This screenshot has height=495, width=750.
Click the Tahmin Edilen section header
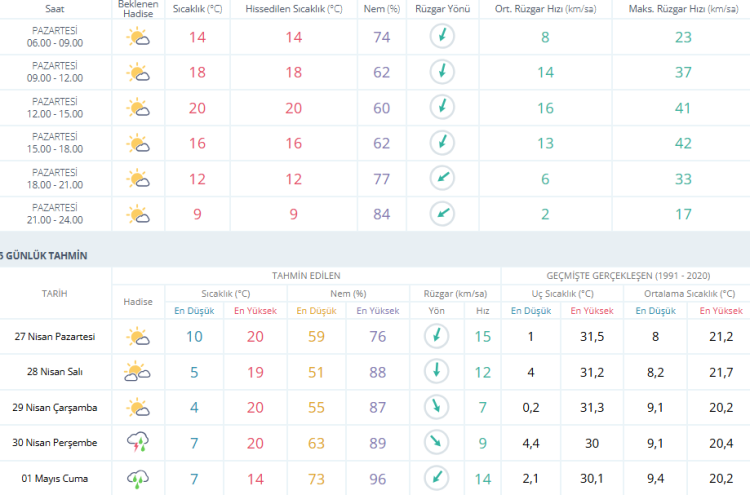[x=306, y=275]
